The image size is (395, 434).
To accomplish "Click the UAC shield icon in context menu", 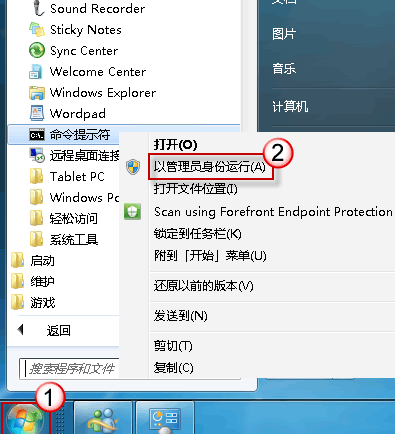I will click(x=133, y=167).
